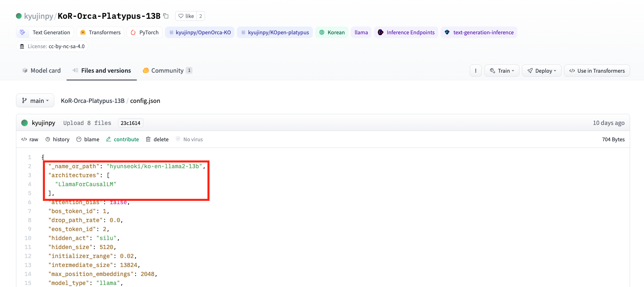Click "bos_token_id" key in code
Viewport: 644px width, 287px height.
72,211
